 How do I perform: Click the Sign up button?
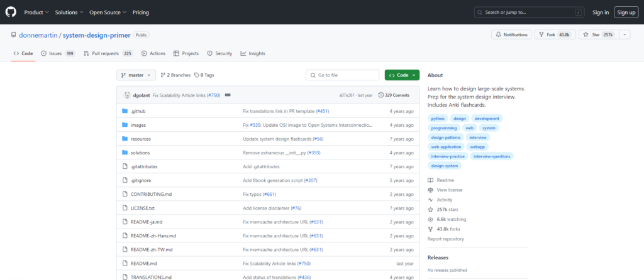click(626, 12)
